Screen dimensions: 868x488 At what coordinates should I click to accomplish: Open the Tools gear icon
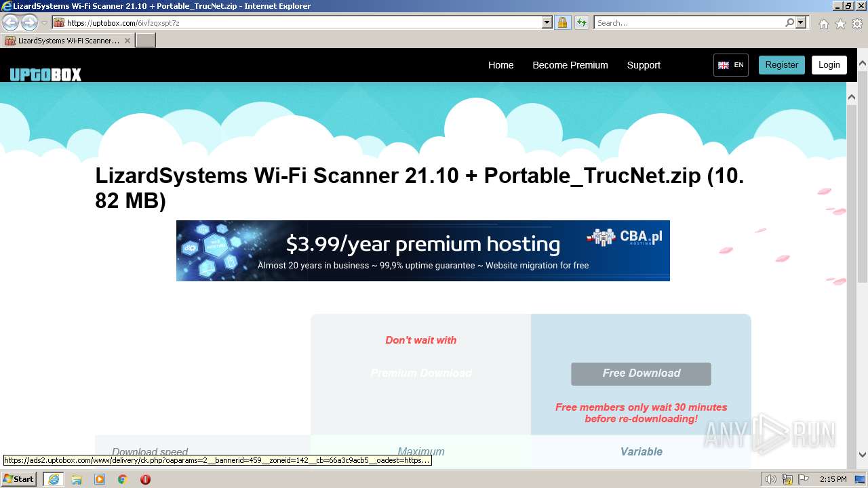[857, 24]
